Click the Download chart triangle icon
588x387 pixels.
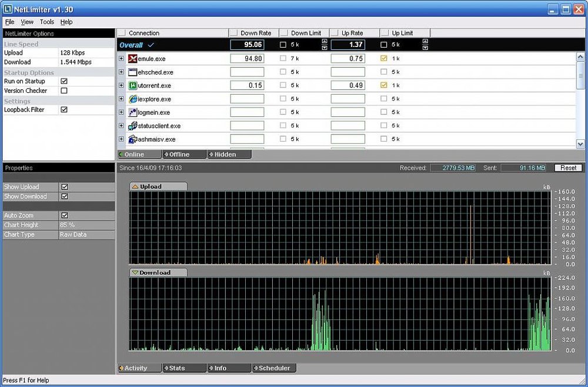pos(135,272)
